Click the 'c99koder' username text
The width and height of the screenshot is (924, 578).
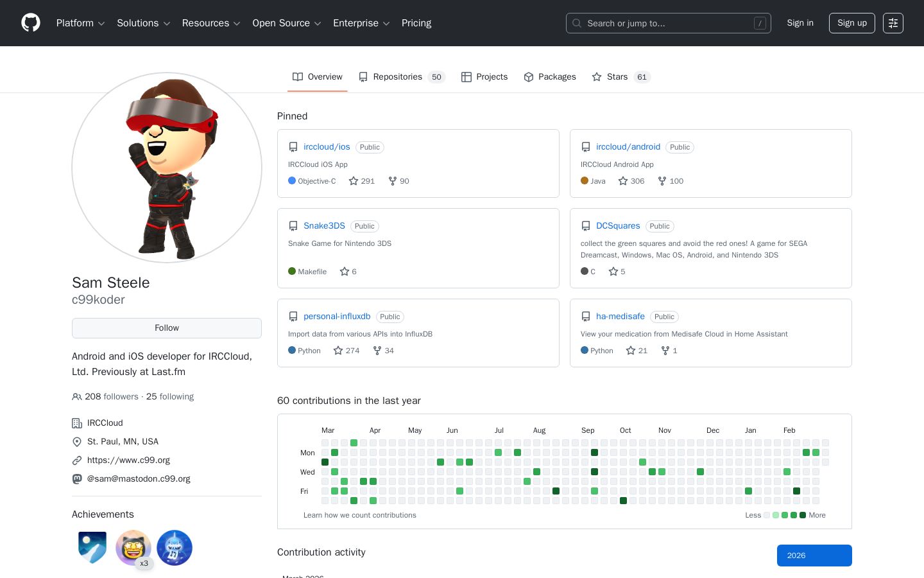[x=98, y=300]
